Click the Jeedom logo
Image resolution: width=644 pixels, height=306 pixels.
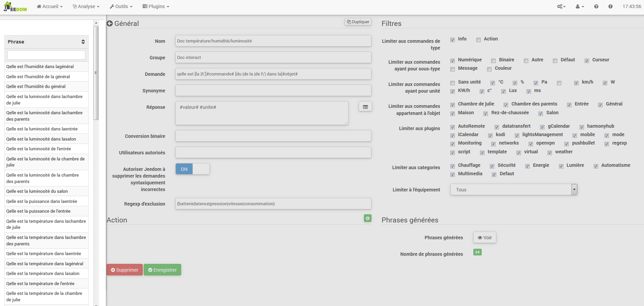tap(15, 7)
